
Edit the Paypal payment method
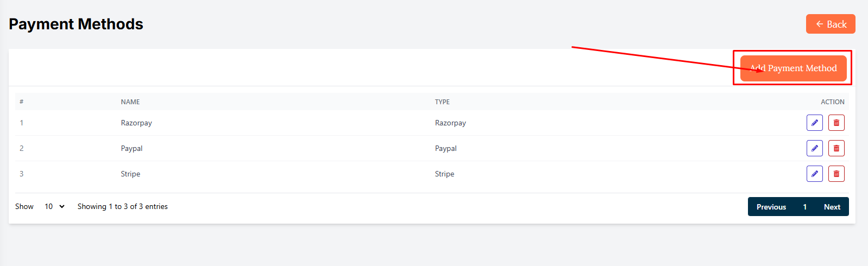pyautogui.click(x=814, y=148)
